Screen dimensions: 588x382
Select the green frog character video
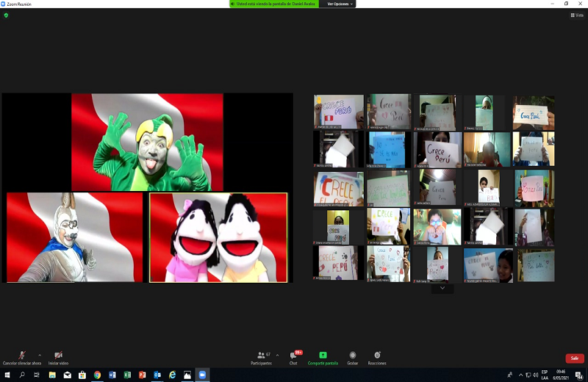point(147,142)
